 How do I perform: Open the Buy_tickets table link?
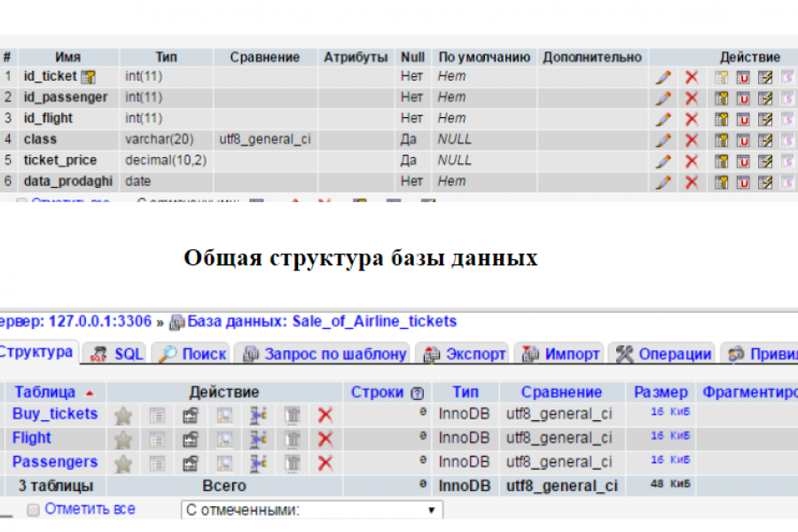(x=55, y=413)
